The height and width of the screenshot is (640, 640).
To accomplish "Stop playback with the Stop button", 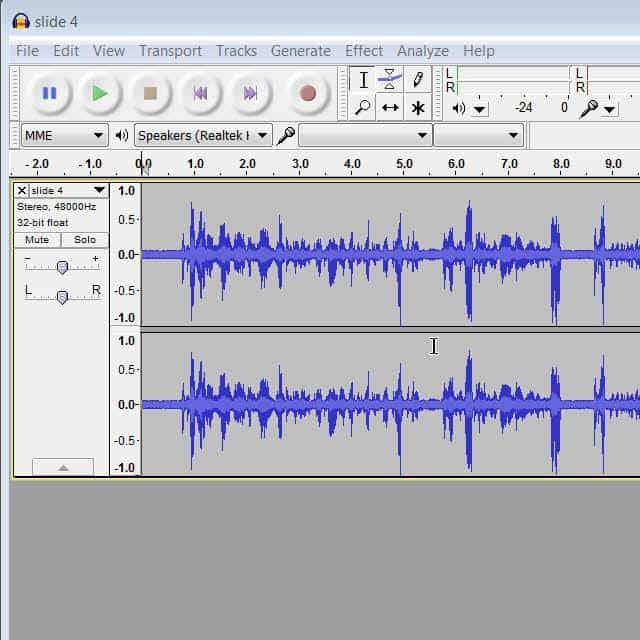I will pos(150,93).
